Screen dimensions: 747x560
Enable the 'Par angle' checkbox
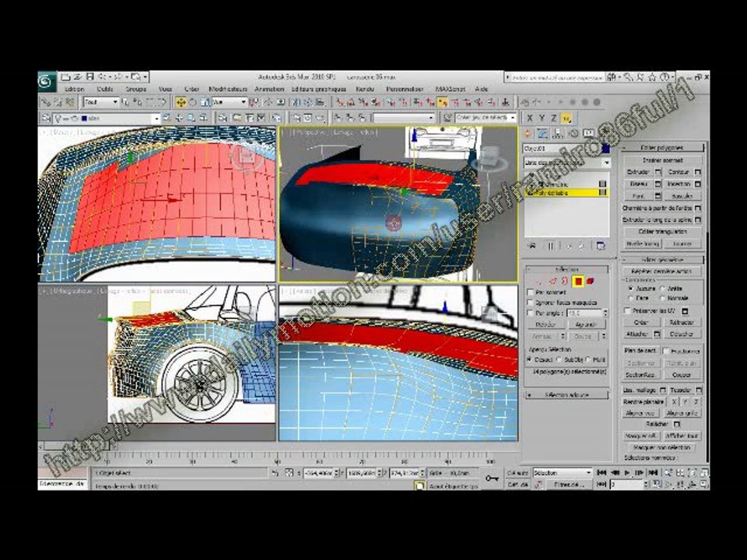[x=530, y=313]
